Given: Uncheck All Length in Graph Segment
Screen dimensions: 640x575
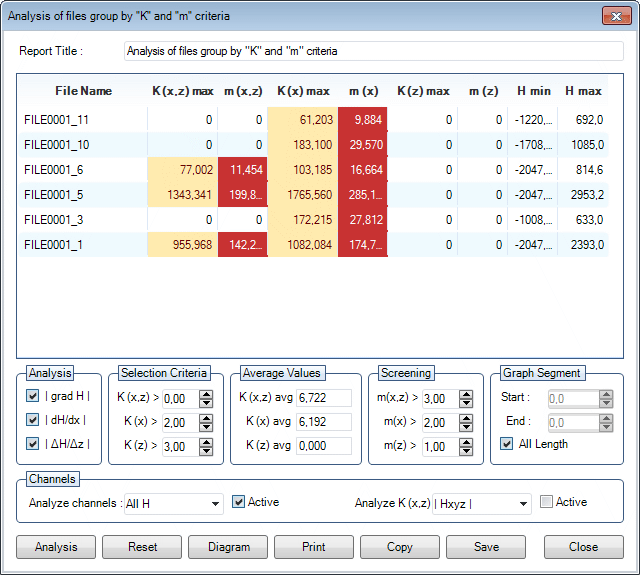Looking at the screenshot, I should pos(507,444).
